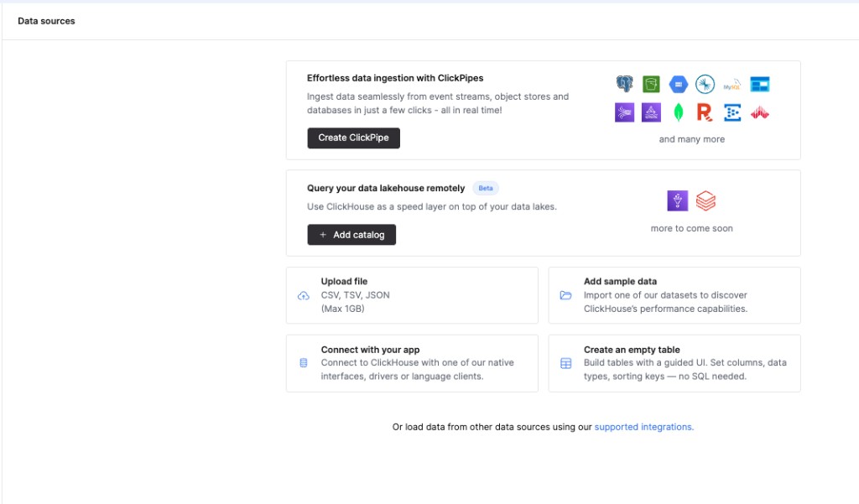Click the Redpanda logo icon
The image size is (859, 504).
point(705,112)
